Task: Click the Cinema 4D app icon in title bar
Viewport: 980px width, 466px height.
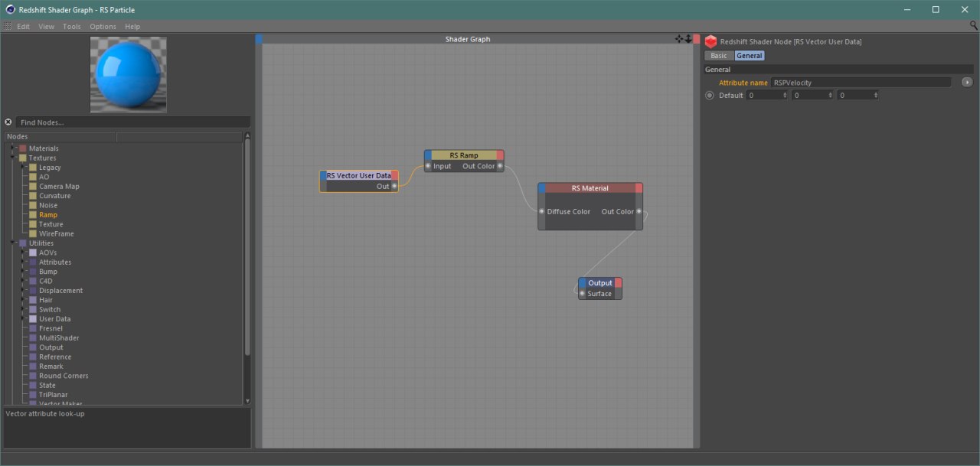Action: pos(8,10)
